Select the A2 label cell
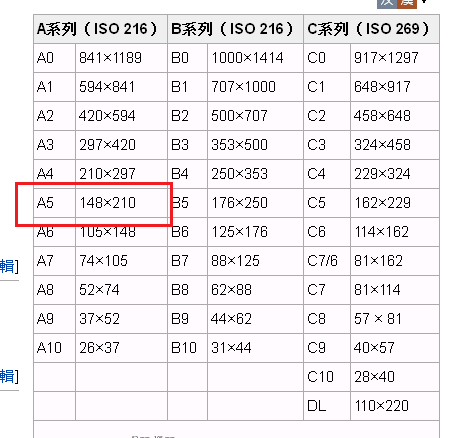 coord(55,116)
